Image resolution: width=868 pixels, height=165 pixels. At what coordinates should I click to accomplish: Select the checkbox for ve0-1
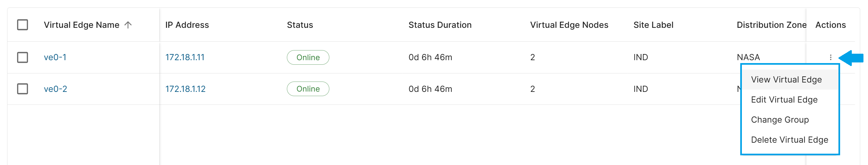pyautogui.click(x=23, y=58)
